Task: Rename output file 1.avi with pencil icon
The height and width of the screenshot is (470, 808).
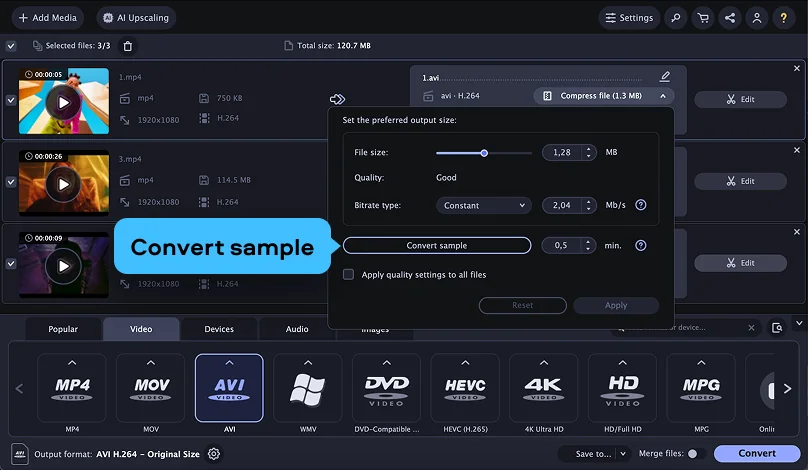Action: coord(665,77)
